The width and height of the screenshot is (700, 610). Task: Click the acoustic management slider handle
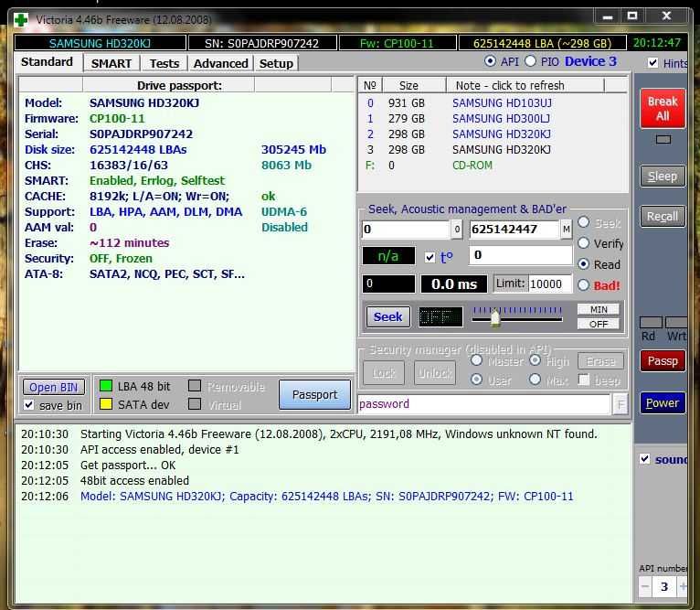495,317
